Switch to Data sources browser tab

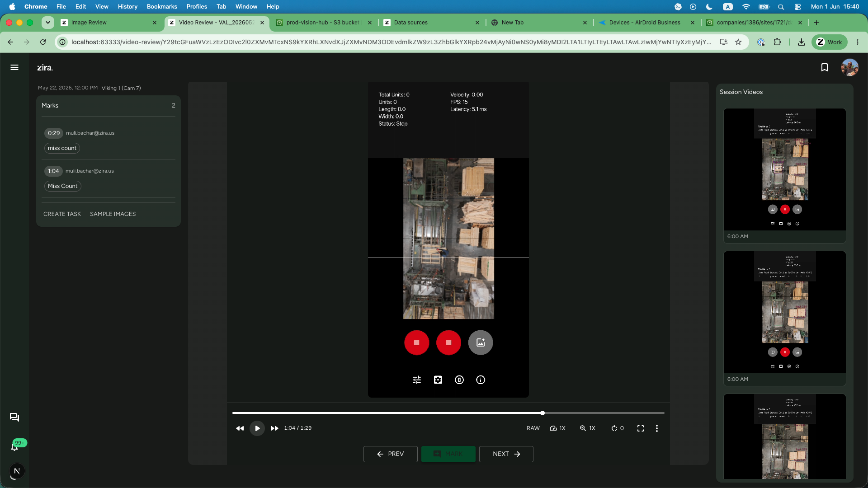432,23
